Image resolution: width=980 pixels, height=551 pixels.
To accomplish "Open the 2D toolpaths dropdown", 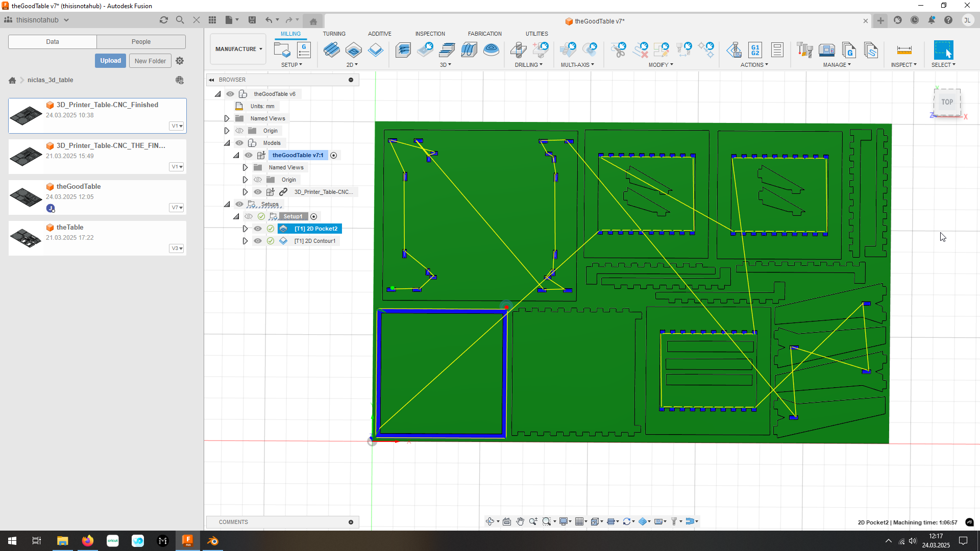I will point(352,65).
